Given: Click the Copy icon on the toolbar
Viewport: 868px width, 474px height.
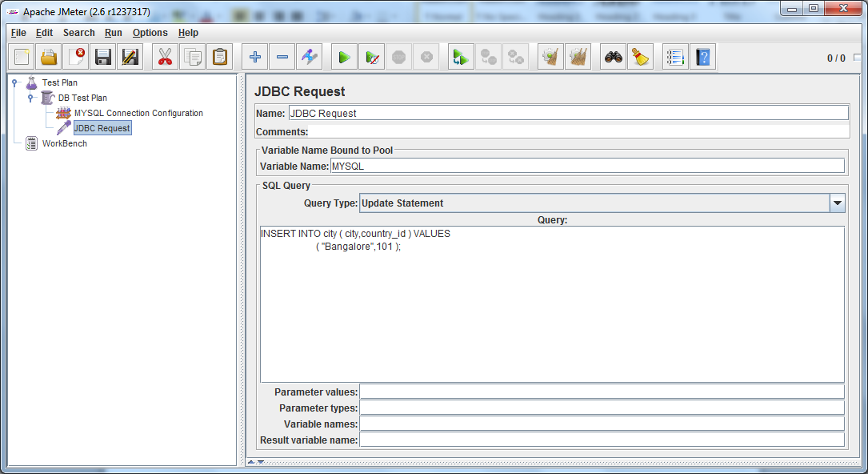Looking at the screenshot, I should [192, 56].
